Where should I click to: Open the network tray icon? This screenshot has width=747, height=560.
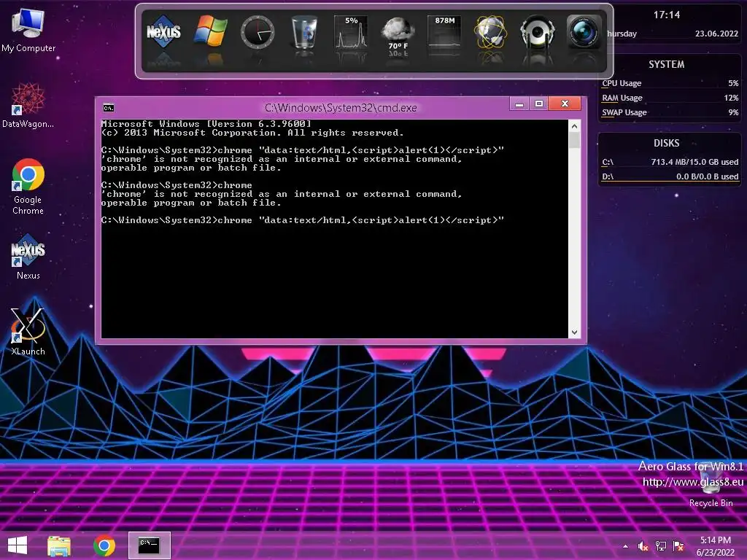(661, 546)
